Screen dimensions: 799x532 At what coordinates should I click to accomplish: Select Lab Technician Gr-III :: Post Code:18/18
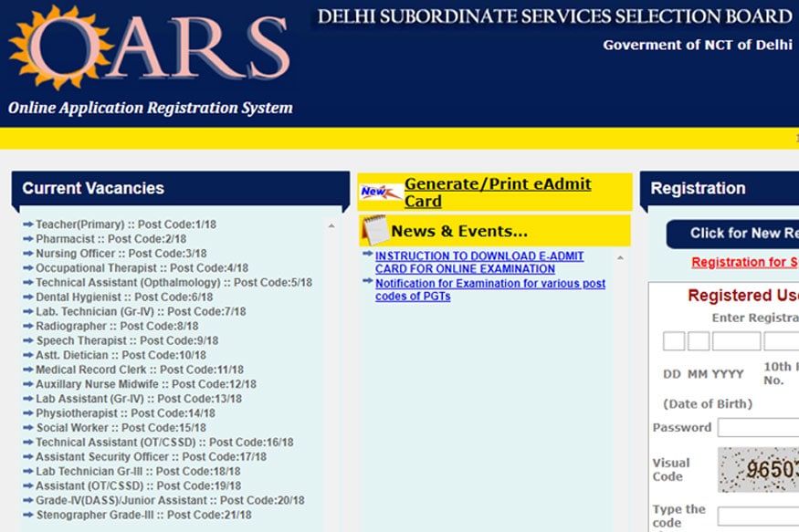click(138, 472)
